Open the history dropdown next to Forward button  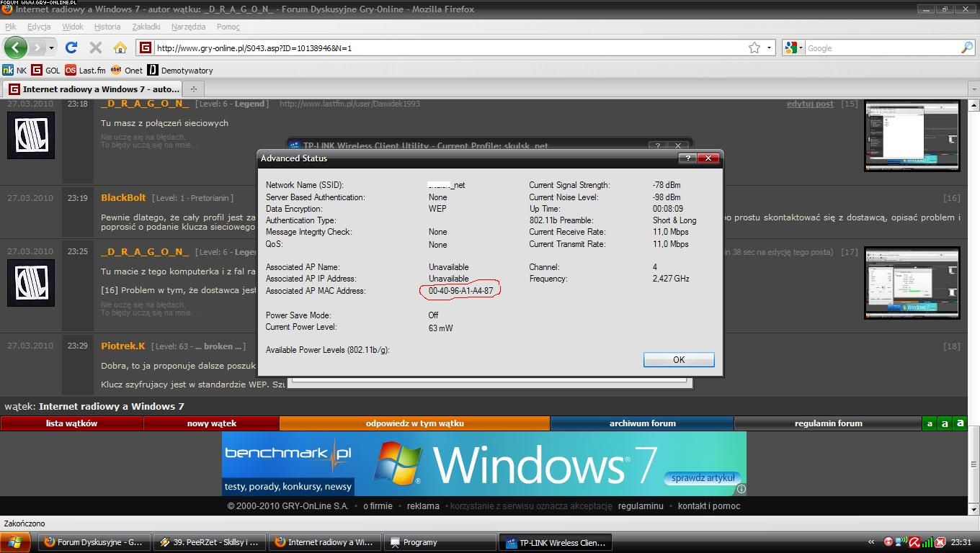point(51,48)
